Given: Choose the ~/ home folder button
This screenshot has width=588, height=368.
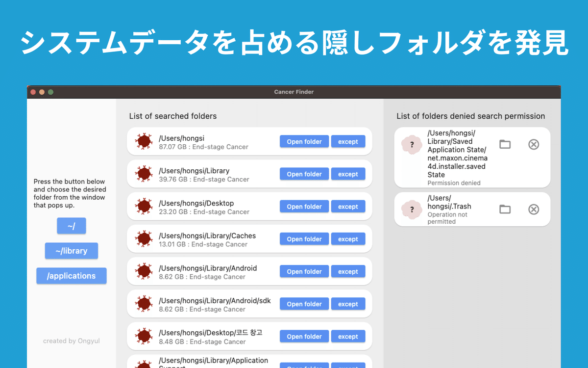Looking at the screenshot, I should point(72,226).
